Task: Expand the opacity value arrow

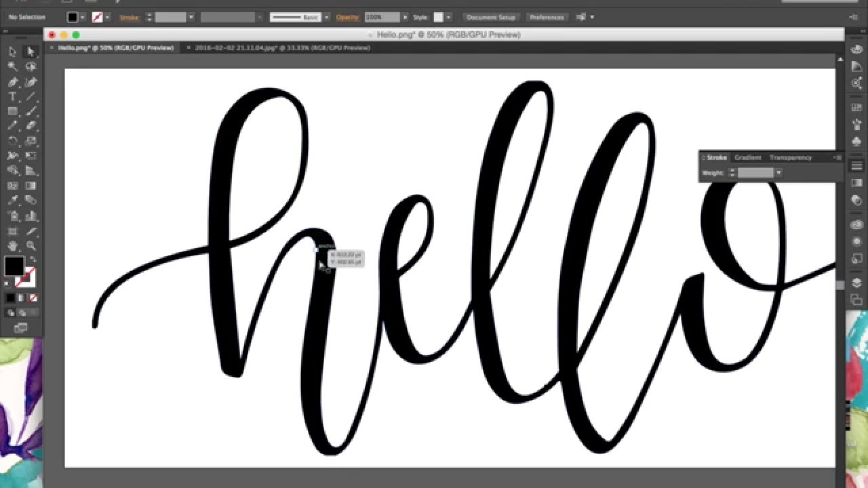Action: click(406, 17)
